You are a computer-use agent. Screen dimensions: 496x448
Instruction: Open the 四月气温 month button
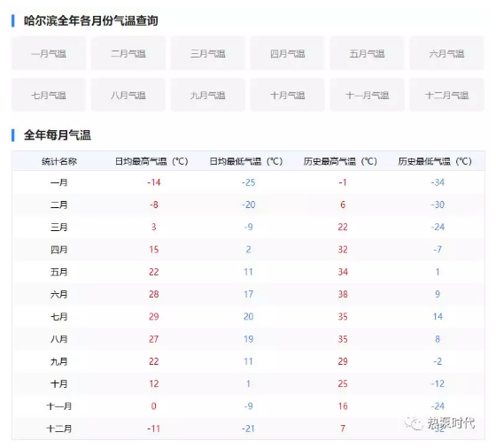(x=288, y=53)
